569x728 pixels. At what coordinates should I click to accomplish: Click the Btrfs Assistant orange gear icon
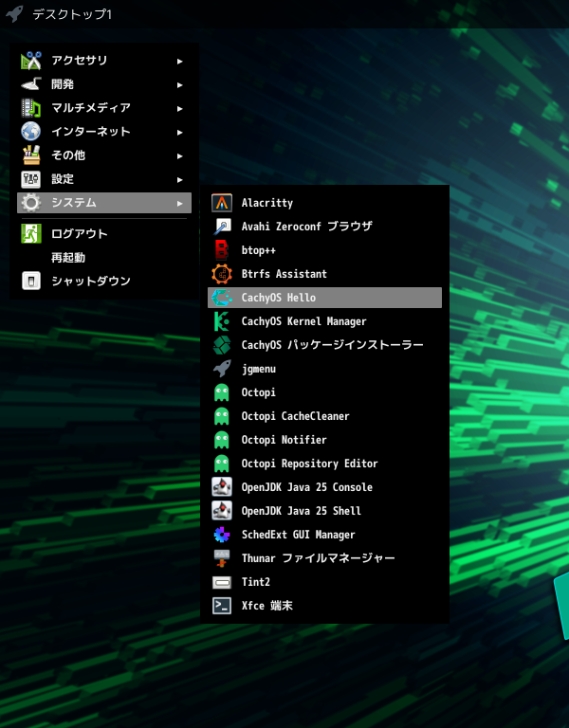click(x=222, y=274)
